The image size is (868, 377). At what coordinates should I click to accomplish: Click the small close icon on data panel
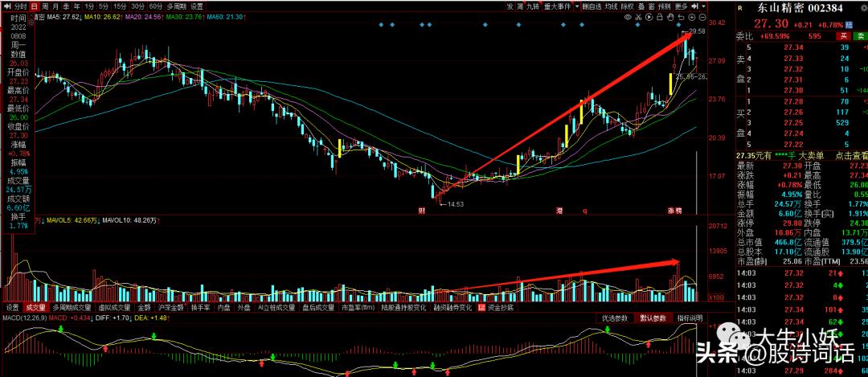point(31,15)
